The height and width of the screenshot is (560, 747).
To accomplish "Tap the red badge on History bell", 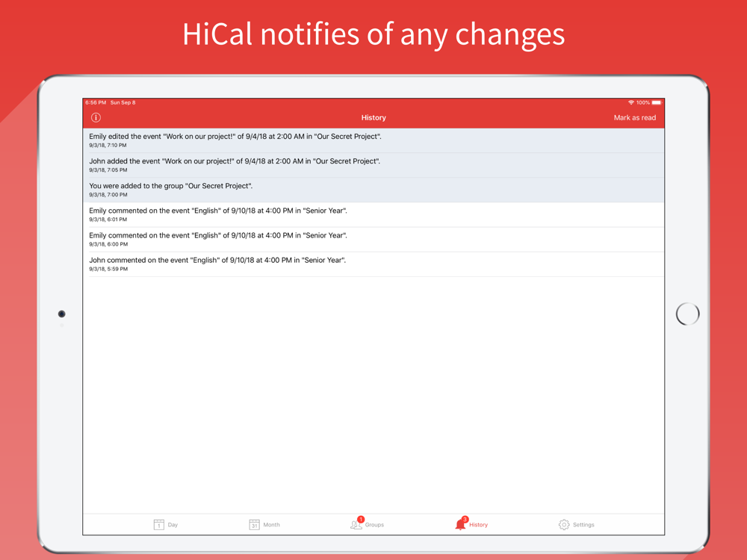I will (465, 519).
